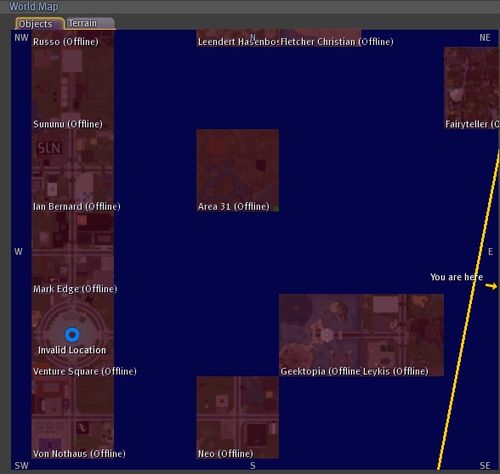Click the Geektopia region on the map
The image size is (500, 474).
pos(320,335)
